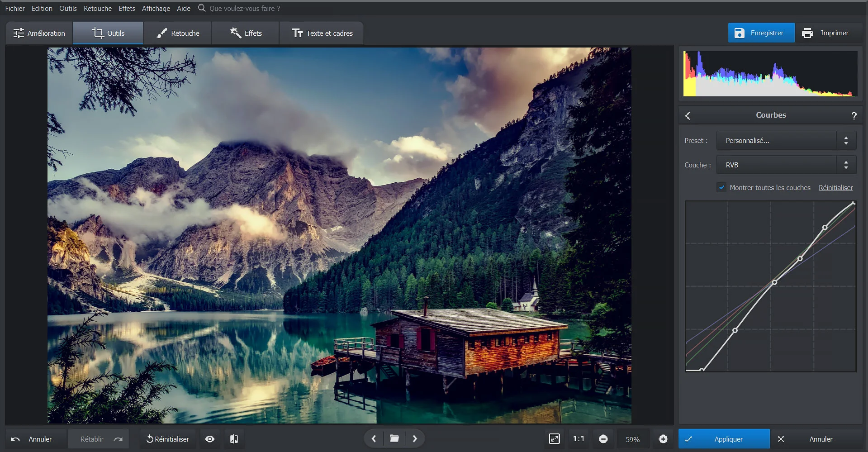Toggle Montrer toutes les couches checkbox
868x452 pixels.
(x=721, y=187)
